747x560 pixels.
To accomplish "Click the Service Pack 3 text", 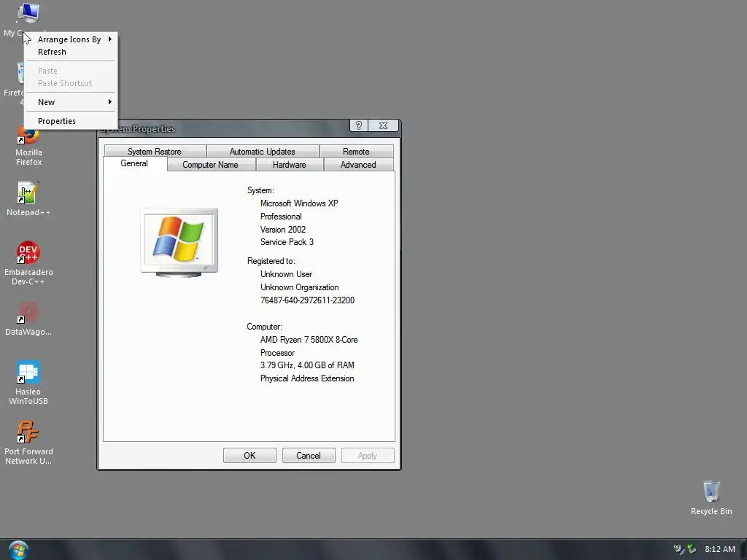I will (x=287, y=242).
